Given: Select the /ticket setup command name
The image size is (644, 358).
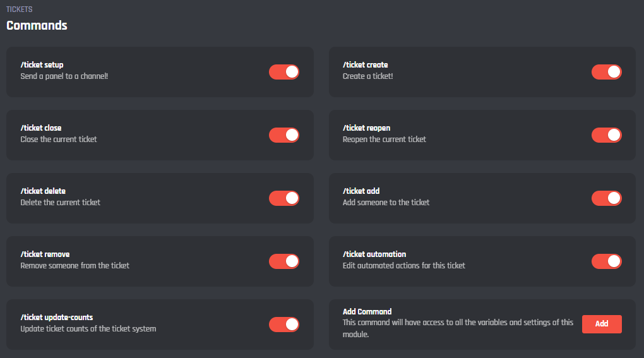Looking at the screenshot, I should tap(42, 65).
